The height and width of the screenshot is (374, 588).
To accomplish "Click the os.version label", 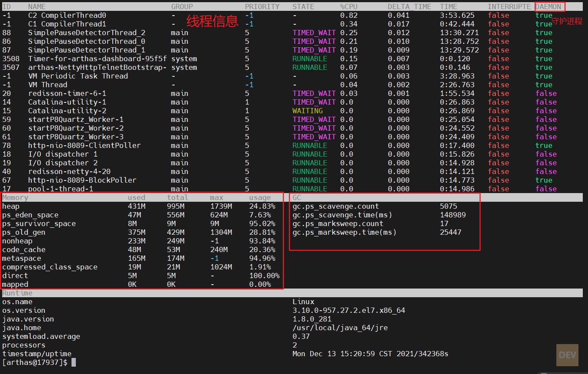I will click(x=24, y=310).
